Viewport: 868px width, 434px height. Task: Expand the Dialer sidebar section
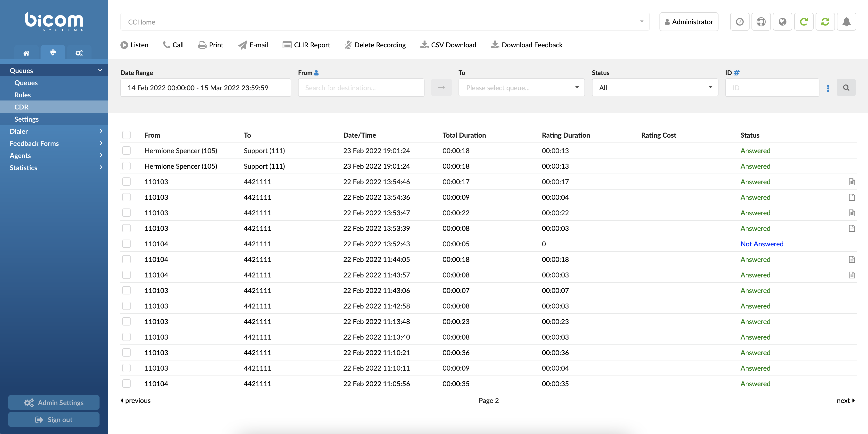pos(54,131)
